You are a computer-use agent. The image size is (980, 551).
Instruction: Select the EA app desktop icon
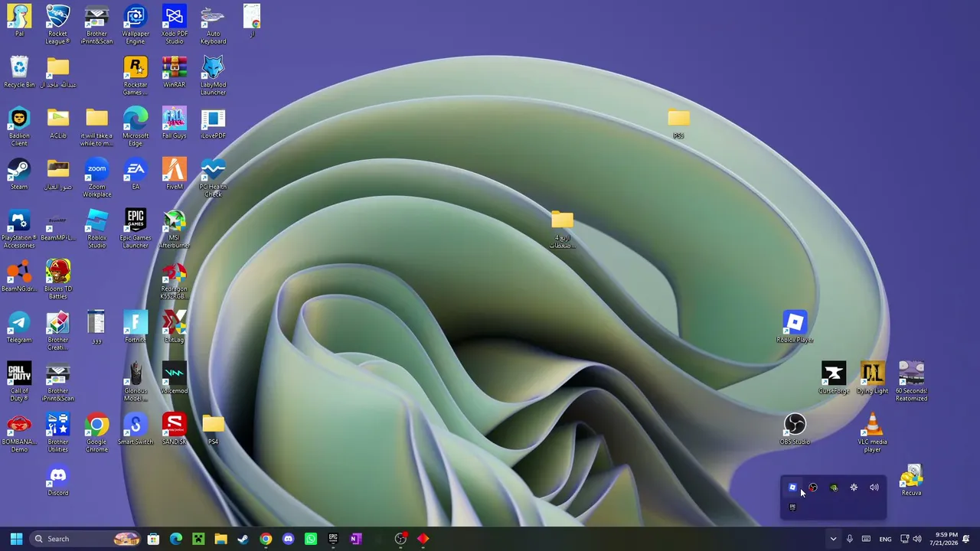pyautogui.click(x=136, y=174)
